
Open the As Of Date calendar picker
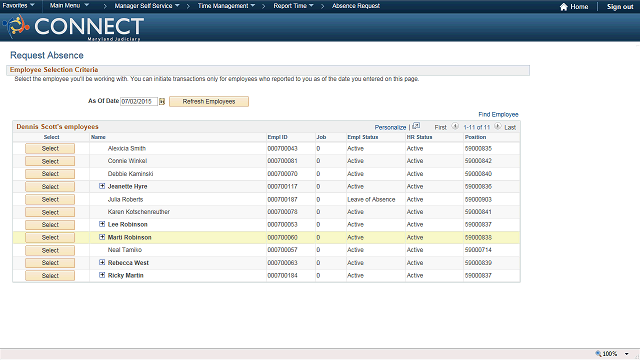tap(162, 102)
